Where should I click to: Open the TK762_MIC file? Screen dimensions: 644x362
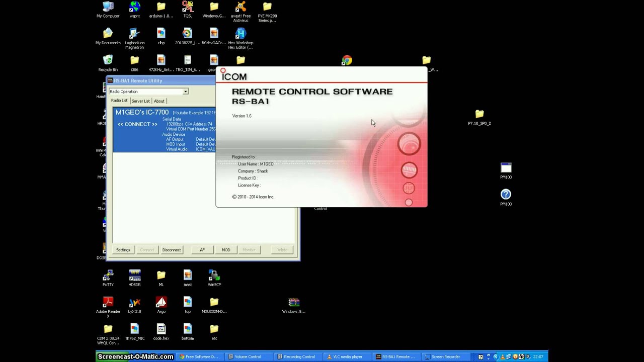[x=134, y=332]
